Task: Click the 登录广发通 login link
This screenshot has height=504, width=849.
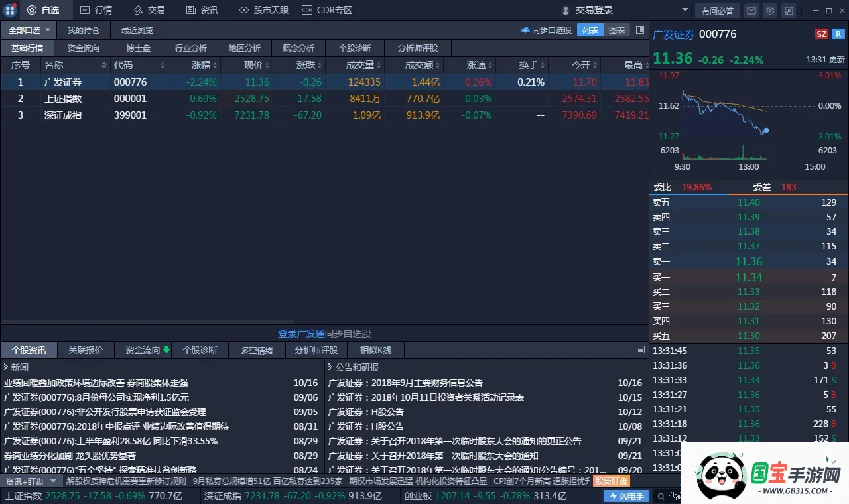Action: tap(301, 334)
